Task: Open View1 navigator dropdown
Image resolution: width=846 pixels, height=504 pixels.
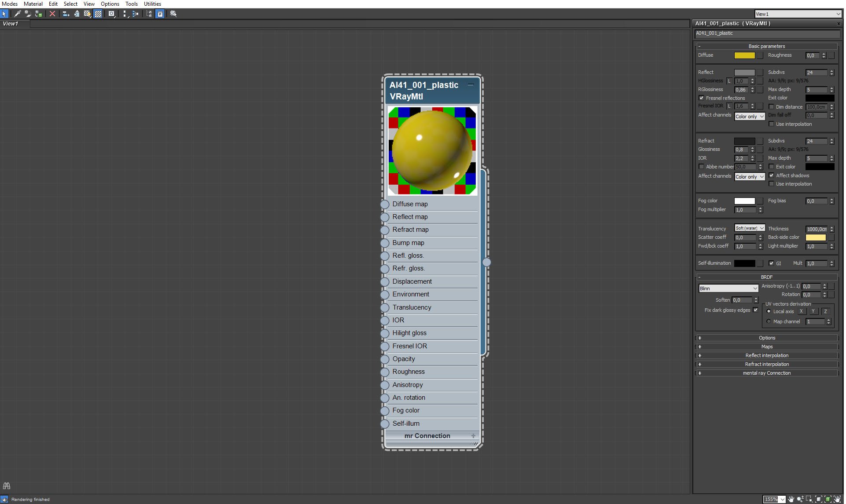Action: pyautogui.click(x=798, y=14)
